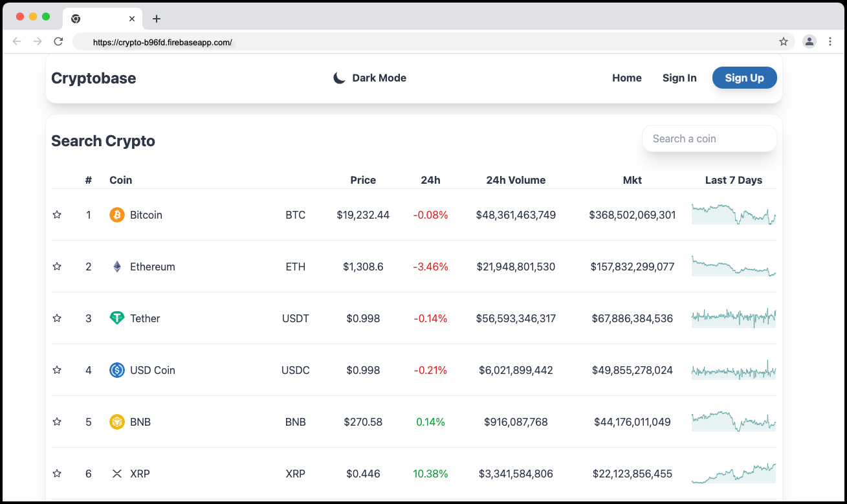Screen dimensions: 847x504
Task: Click the Bitcoin logo icon
Action: click(x=117, y=215)
